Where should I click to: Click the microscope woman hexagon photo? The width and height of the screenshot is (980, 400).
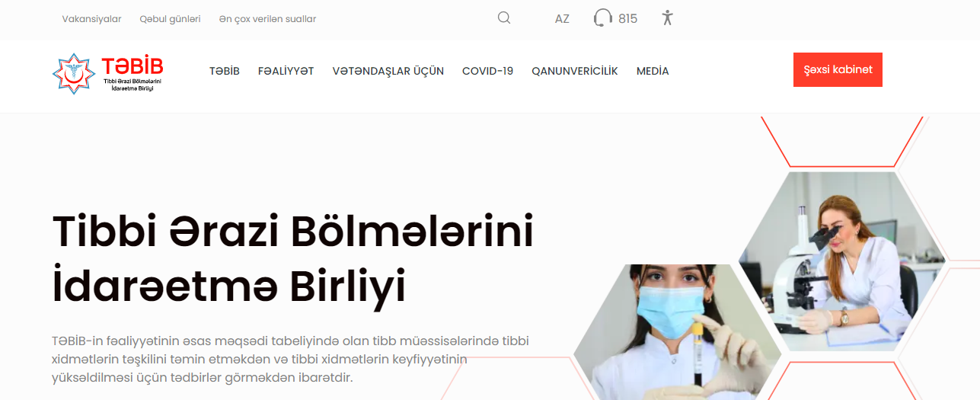[x=842, y=261]
